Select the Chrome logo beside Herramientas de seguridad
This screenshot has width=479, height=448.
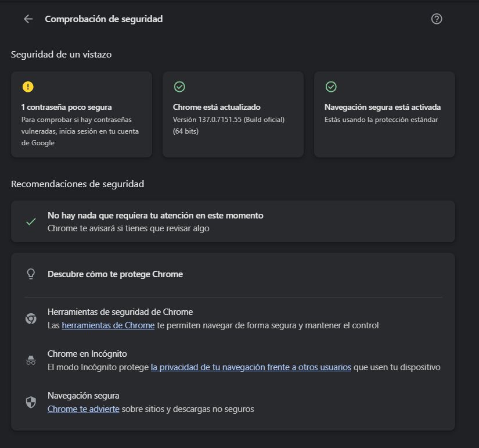31,318
